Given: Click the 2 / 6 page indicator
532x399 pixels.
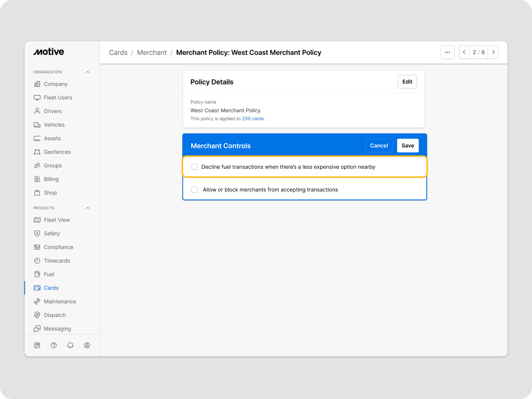Looking at the screenshot, I should 479,52.
